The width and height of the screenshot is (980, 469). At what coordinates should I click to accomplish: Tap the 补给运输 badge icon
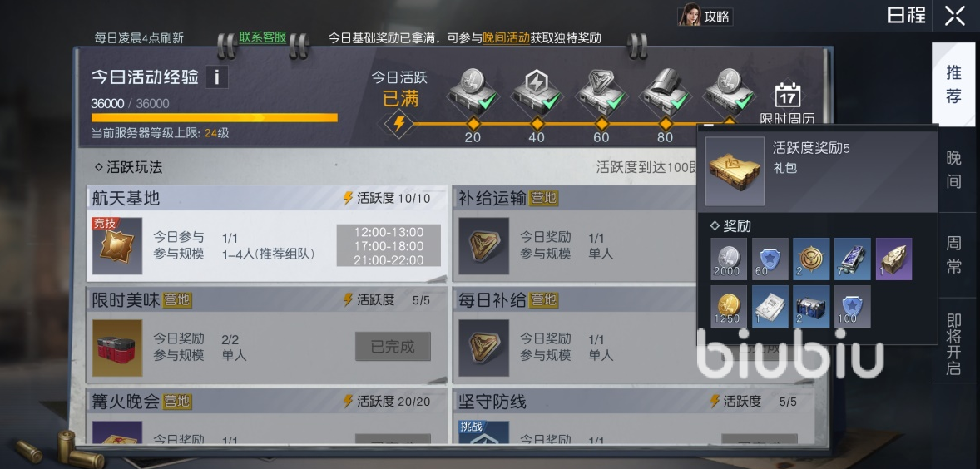tap(483, 245)
